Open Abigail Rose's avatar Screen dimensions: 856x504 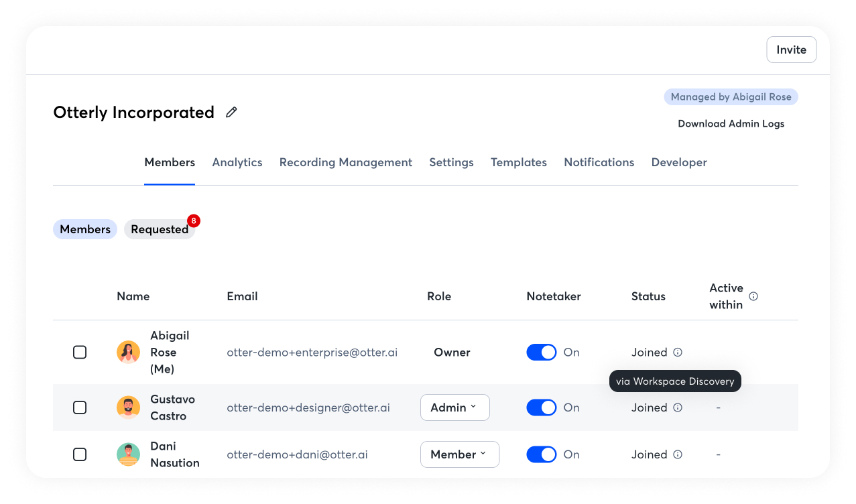[128, 353]
